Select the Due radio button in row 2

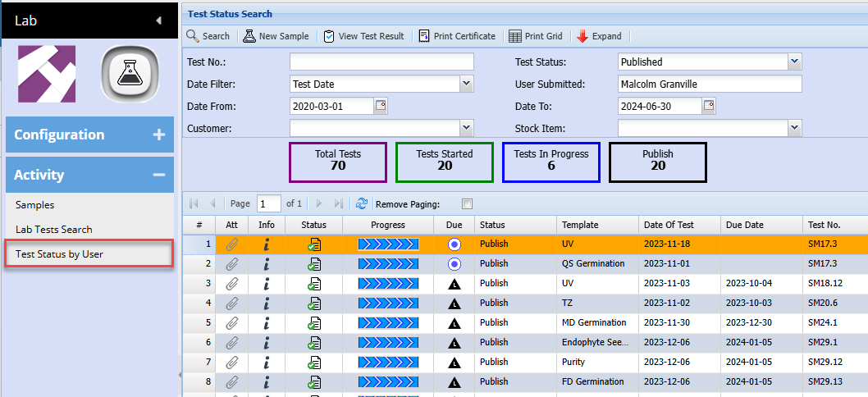coord(454,264)
